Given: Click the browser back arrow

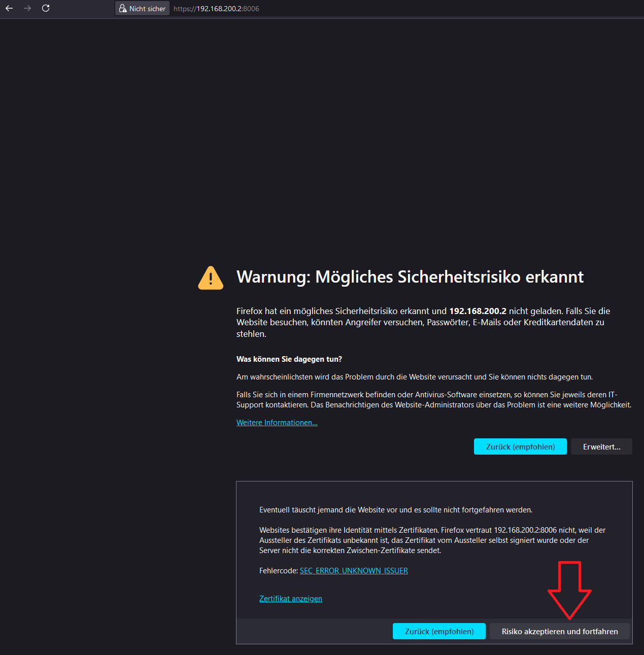Looking at the screenshot, I should (x=9, y=8).
